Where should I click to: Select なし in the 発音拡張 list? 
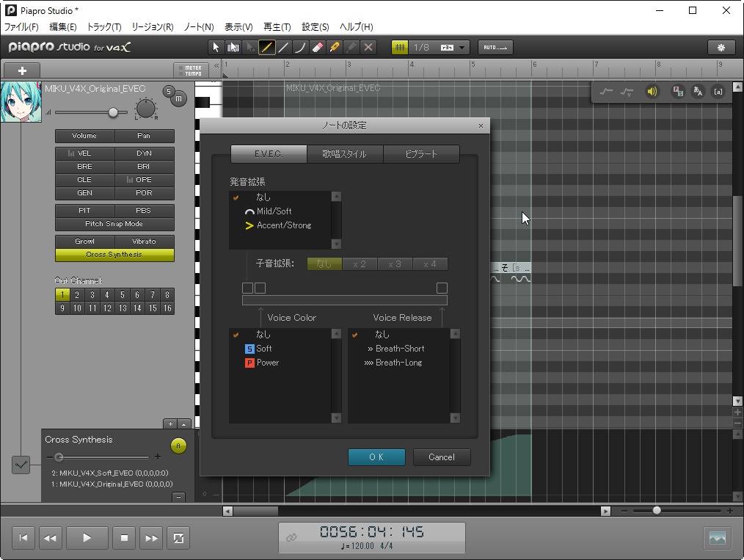[280, 197]
